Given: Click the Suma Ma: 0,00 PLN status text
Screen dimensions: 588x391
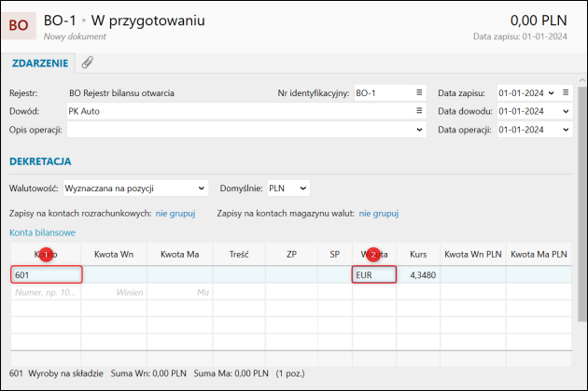Looking at the screenshot, I should 231,373.
